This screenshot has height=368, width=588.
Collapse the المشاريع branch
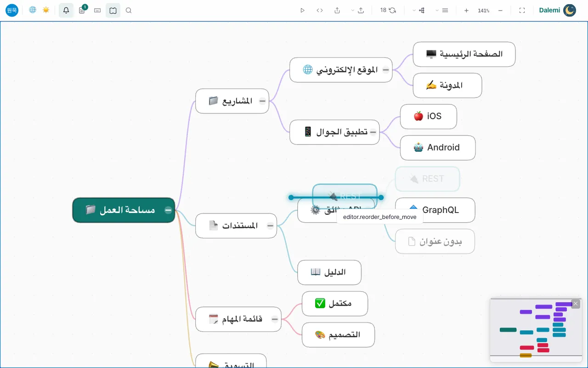tap(262, 101)
